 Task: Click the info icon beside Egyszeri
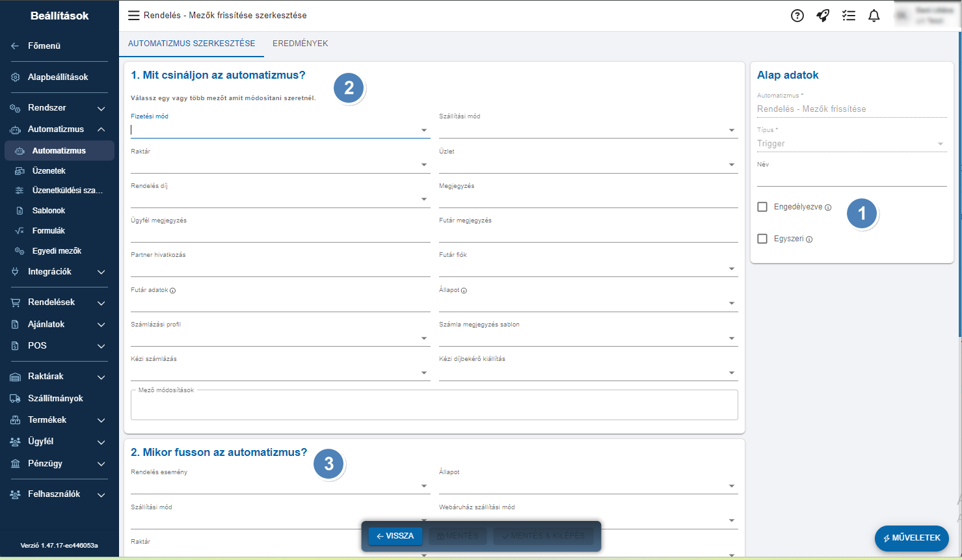coord(809,239)
